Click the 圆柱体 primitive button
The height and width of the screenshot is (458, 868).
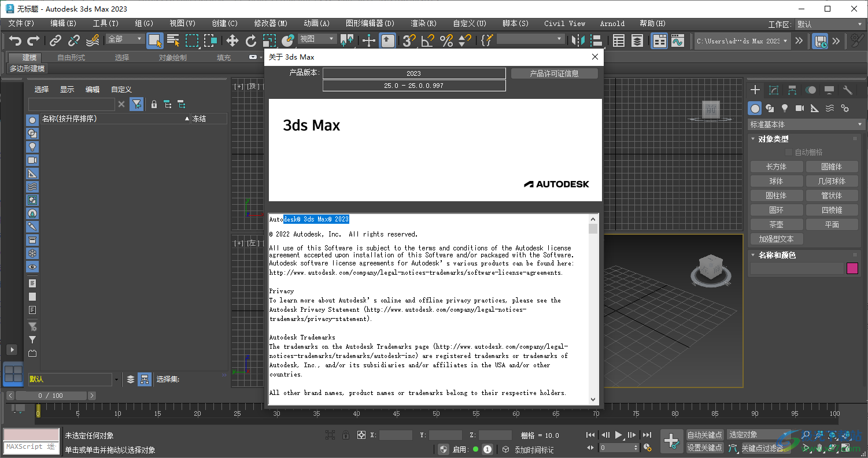click(x=777, y=195)
